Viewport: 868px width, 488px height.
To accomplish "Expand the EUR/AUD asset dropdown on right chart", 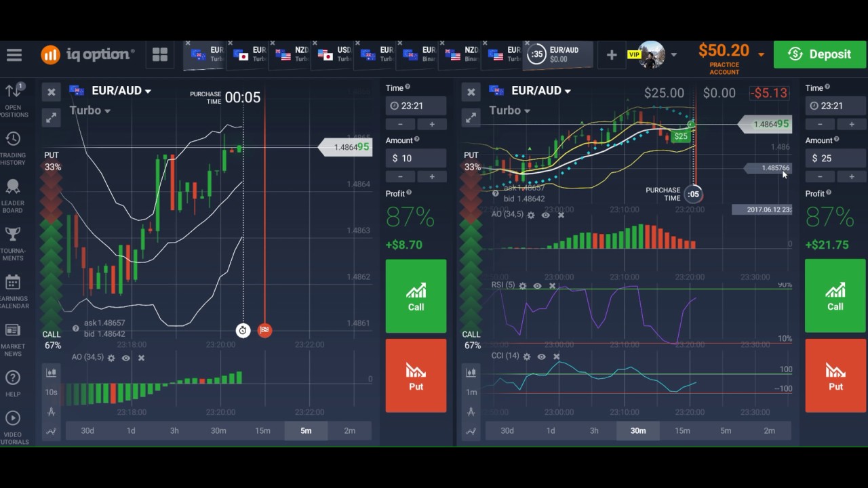I will (x=541, y=91).
